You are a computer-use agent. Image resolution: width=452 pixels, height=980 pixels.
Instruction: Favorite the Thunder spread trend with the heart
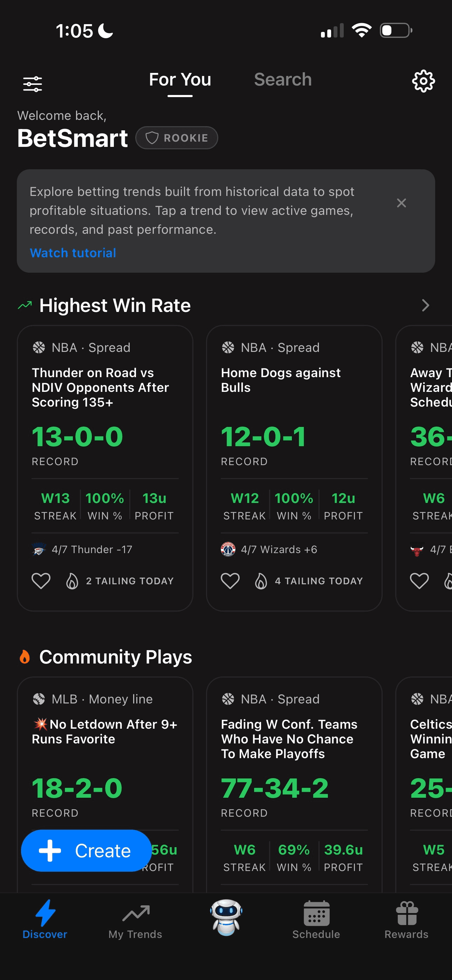pos(41,580)
